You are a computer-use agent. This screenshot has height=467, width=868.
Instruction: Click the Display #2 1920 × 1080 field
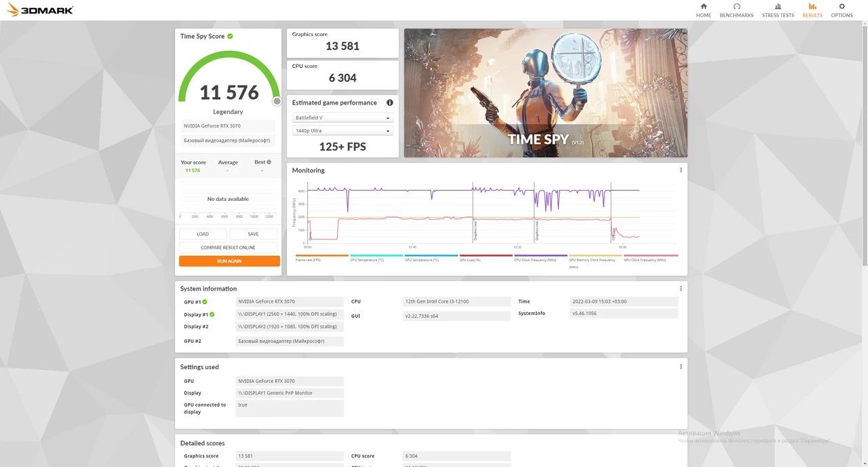[290, 326]
